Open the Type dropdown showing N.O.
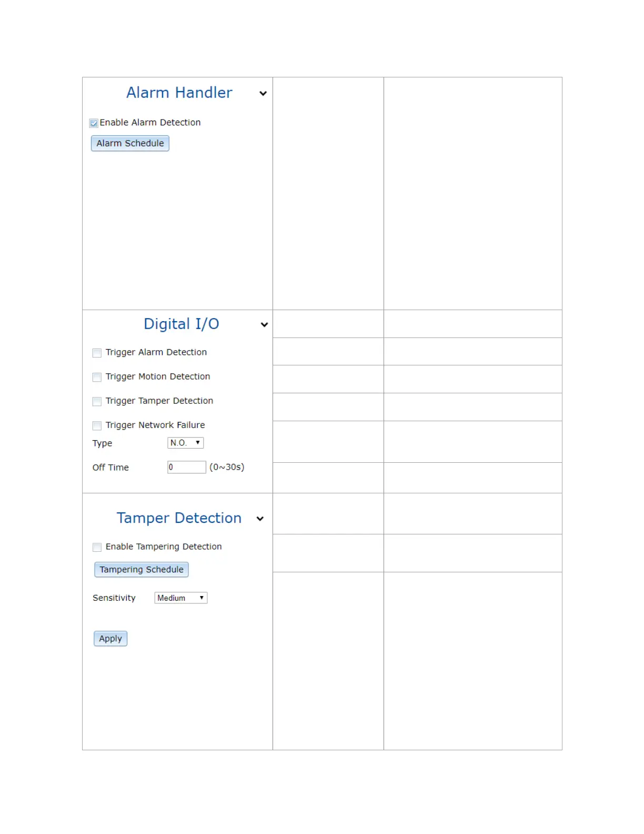Screen dimensions: 644x834 (185, 443)
